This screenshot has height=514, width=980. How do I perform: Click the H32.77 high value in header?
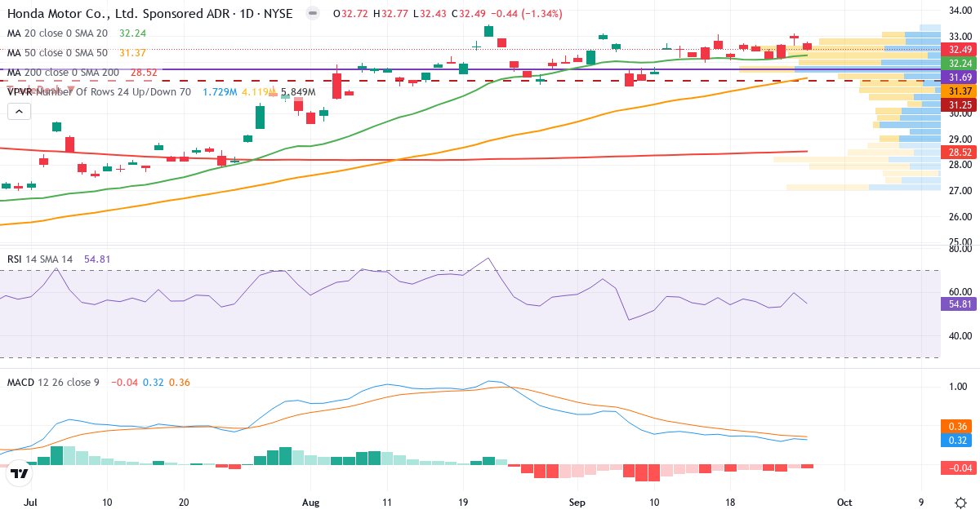pos(391,14)
